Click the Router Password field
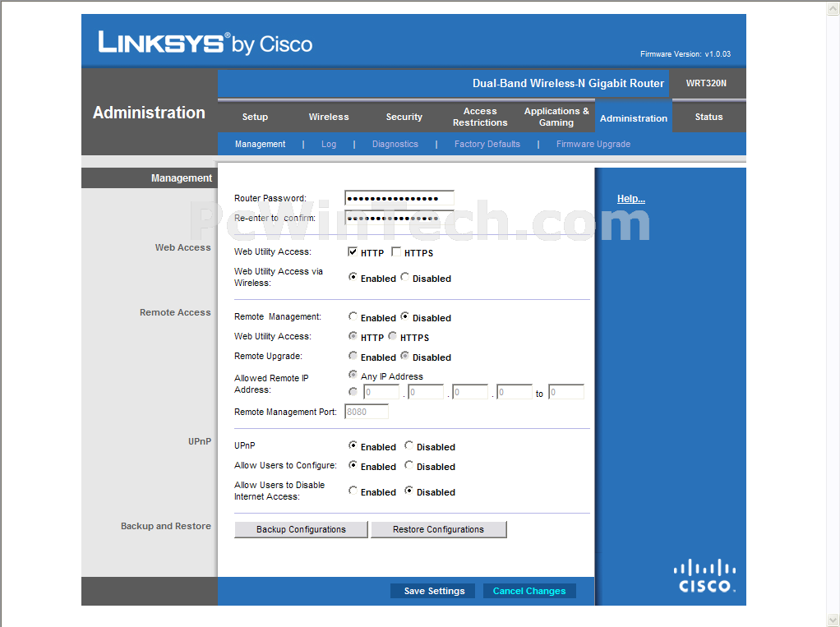 [399, 198]
